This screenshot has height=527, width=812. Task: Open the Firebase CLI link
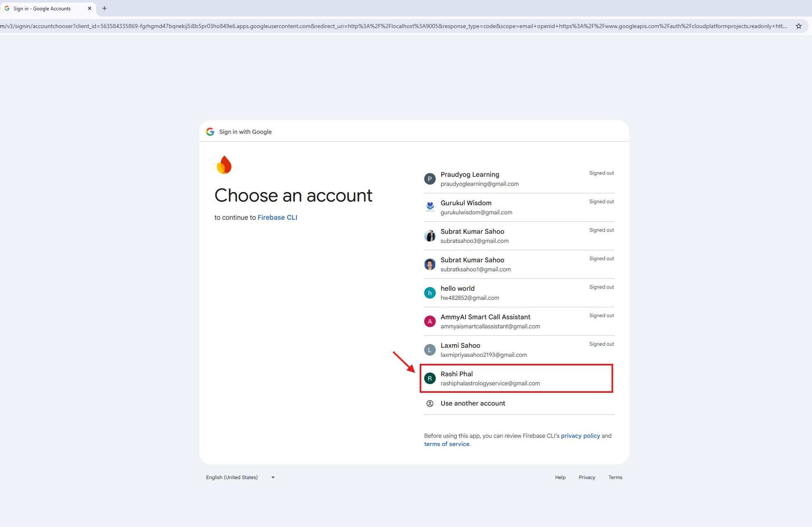point(277,217)
